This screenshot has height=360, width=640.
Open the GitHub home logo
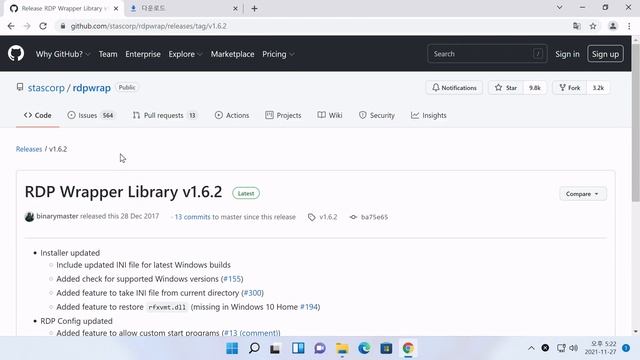[16, 53]
